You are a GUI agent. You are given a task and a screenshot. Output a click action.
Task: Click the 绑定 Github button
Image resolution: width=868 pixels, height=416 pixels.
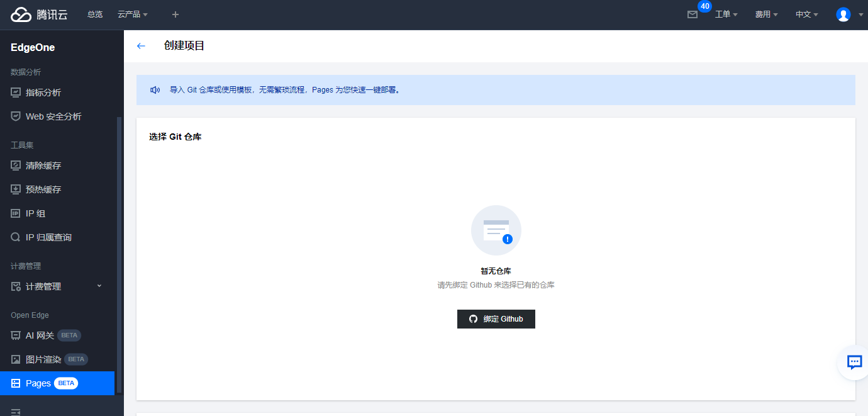496,319
